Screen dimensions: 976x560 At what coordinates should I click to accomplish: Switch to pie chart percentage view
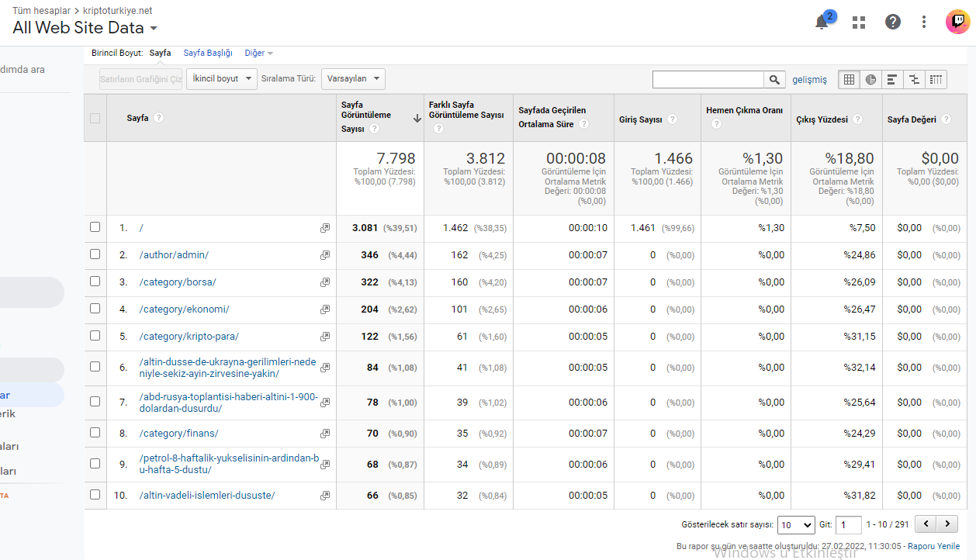click(870, 79)
